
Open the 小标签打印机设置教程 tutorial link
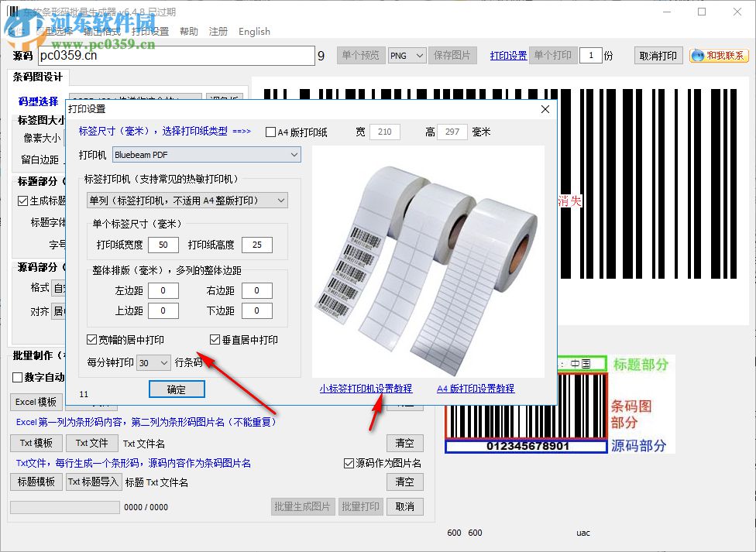pos(365,388)
